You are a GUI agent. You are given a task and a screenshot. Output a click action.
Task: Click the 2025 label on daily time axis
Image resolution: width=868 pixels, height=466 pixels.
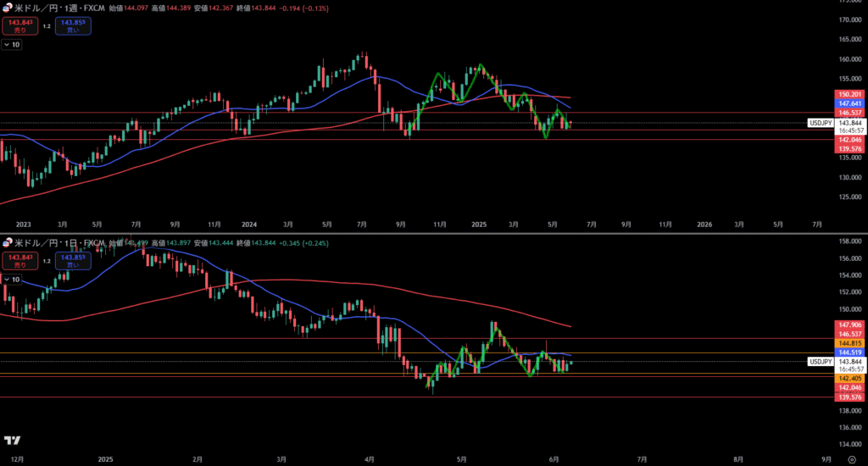click(105, 459)
